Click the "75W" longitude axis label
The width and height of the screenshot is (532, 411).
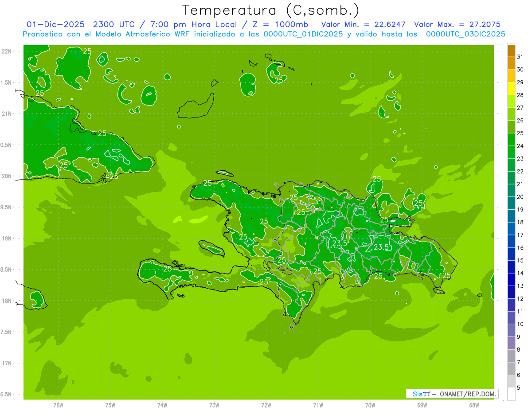tap(110, 405)
